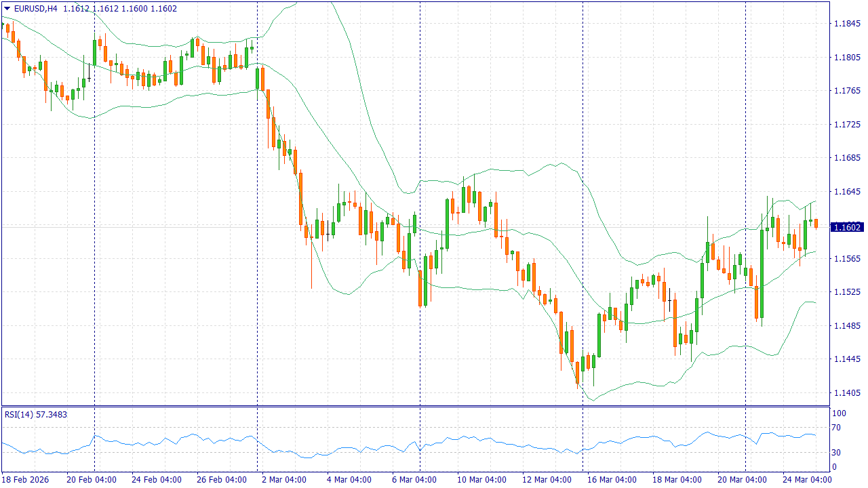The height and width of the screenshot is (488, 868).
Task: Select the 1.1805 price level label
Action: [848, 58]
